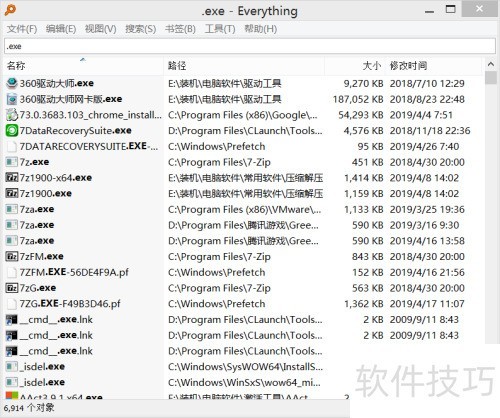500x418 pixels.
Task: Open the 编辑(E) menu
Action: pos(61,29)
